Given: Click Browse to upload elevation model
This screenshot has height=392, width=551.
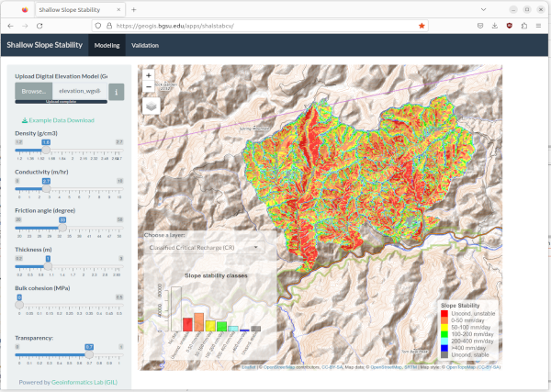Looking at the screenshot, I should [x=33, y=92].
